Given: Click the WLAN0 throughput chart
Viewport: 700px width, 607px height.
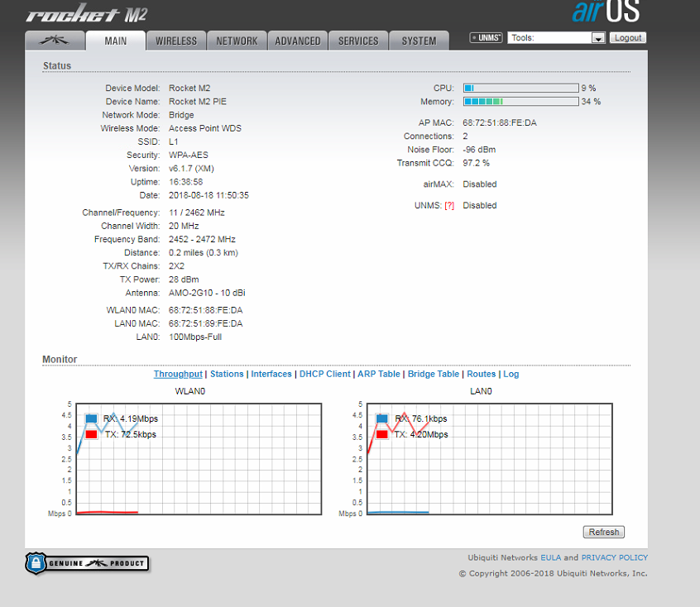Looking at the screenshot, I should tap(199, 459).
